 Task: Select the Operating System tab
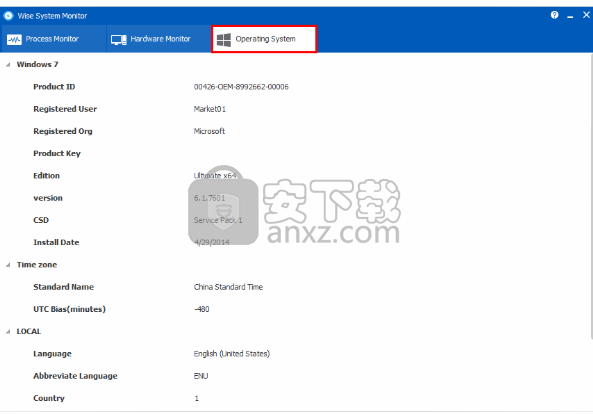pos(264,39)
